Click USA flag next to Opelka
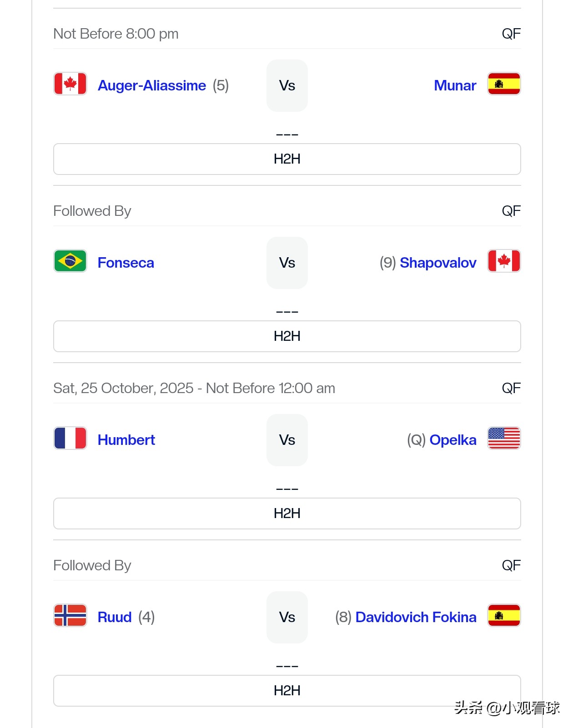Image resolution: width=573 pixels, height=728 pixels. tap(504, 438)
